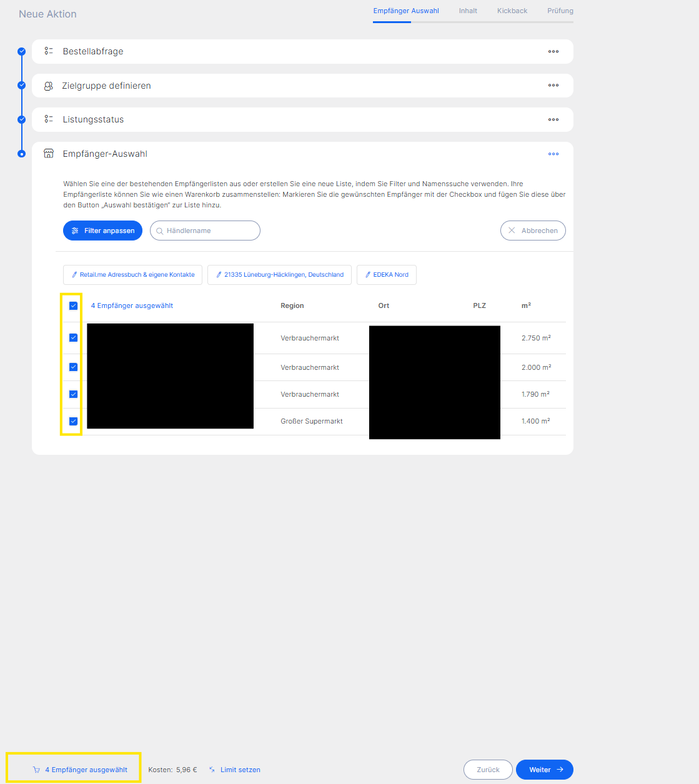Click the Ort column header

click(x=384, y=306)
